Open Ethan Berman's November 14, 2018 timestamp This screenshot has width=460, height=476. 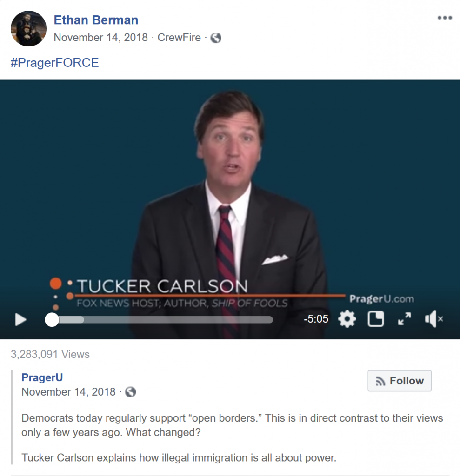100,37
